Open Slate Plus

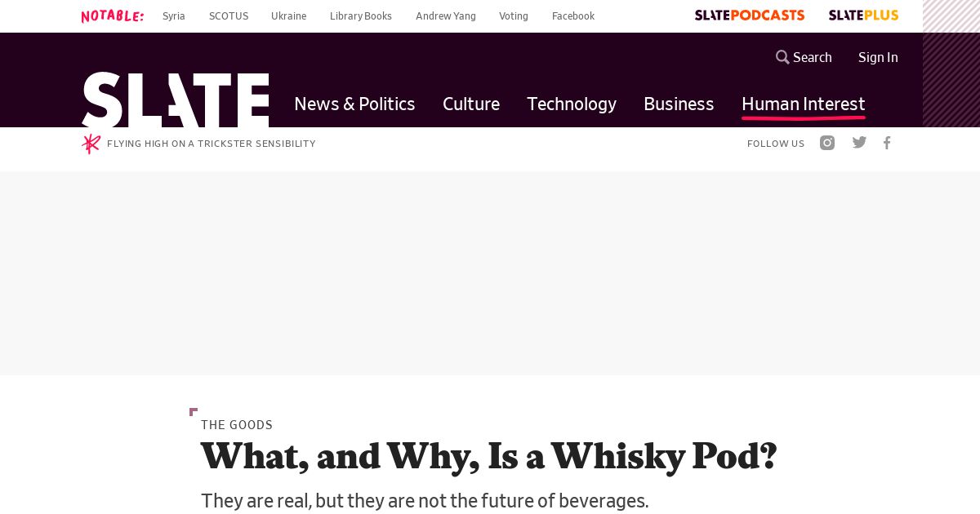coord(863,16)
